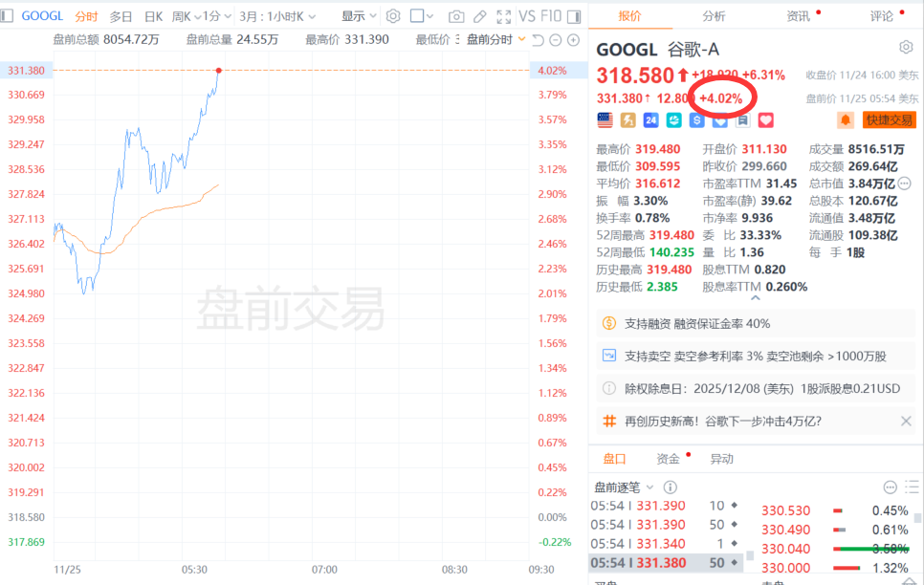Click the 快捷交易 quick trade button
The width and height of the screenshot is (924, 585).
(x=890, y=120)
